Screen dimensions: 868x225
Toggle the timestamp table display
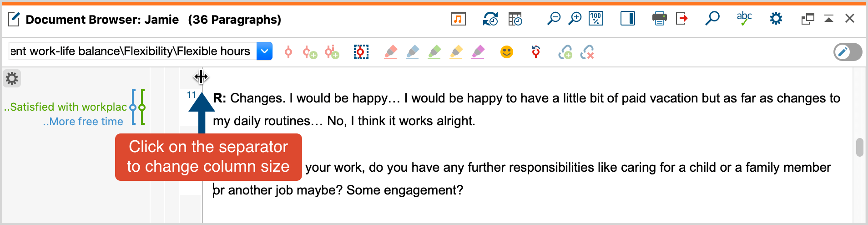[515, 19]
